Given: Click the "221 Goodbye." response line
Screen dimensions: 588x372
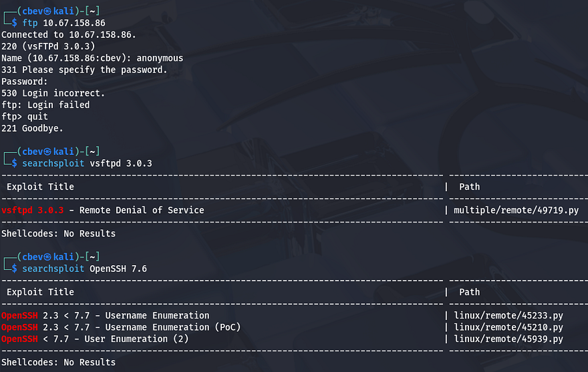Looking at the screenshot, I should point(32,128).
